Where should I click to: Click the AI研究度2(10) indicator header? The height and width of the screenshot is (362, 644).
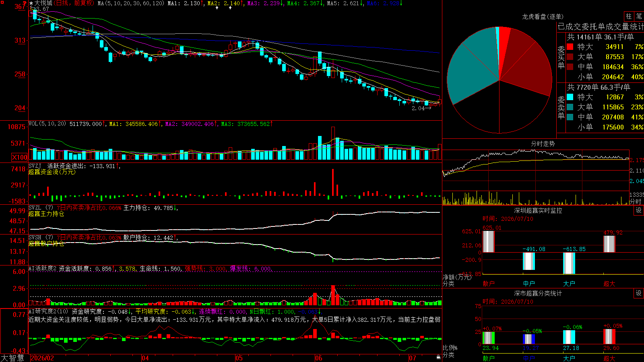49,311
